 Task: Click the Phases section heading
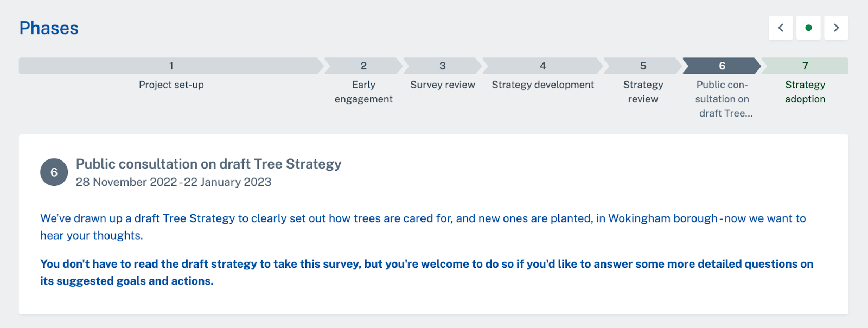tap(49, 28)
